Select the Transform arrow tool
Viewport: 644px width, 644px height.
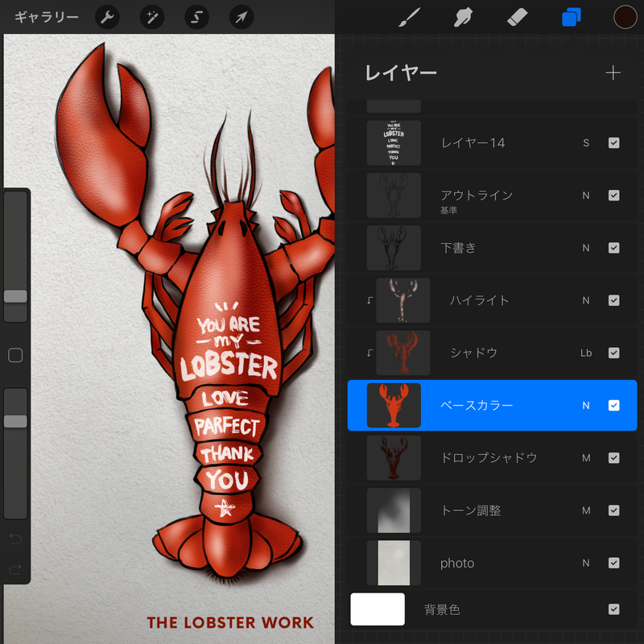tap(242, 17)
